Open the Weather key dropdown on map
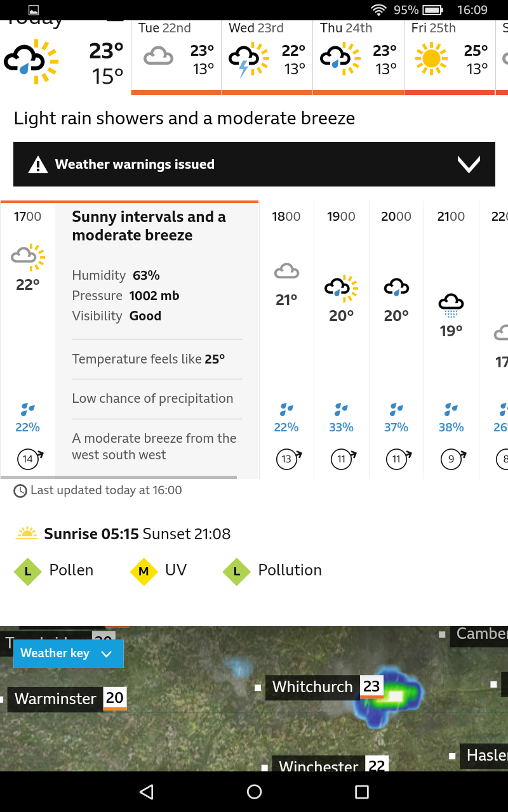The height and width of the screenshot is (812, 508). click(x=69, y=653)
